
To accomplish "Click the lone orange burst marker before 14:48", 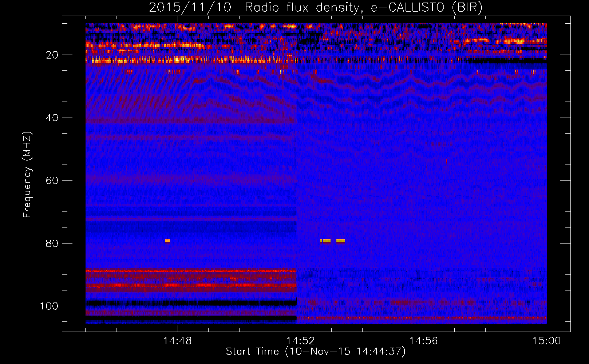I will (167, 241).
